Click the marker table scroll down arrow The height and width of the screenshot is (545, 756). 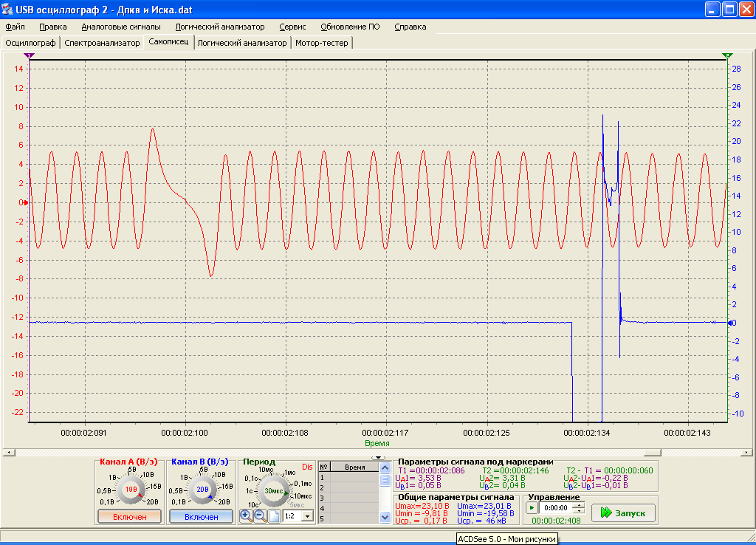click(x=384, y=518)
